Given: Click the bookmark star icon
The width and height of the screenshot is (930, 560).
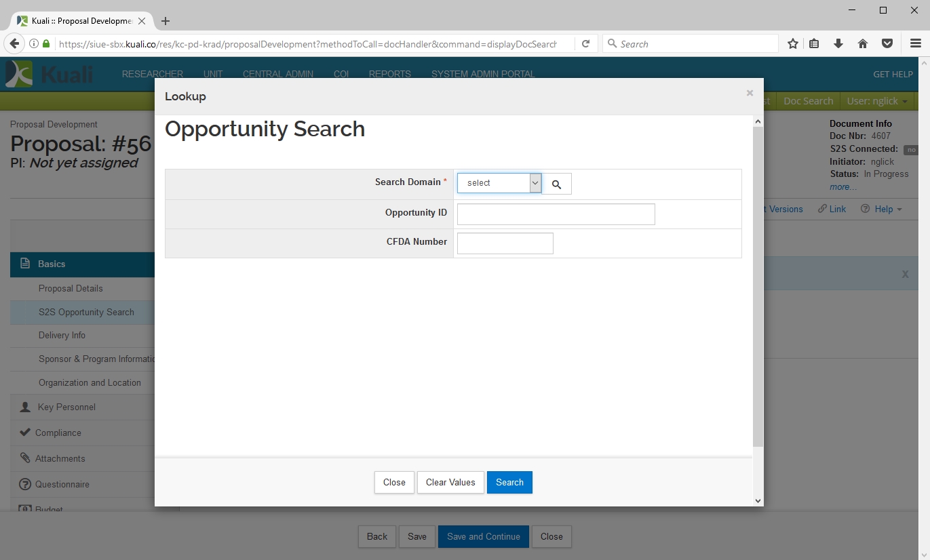Looking at the screenshot, I should pos(792,44).
